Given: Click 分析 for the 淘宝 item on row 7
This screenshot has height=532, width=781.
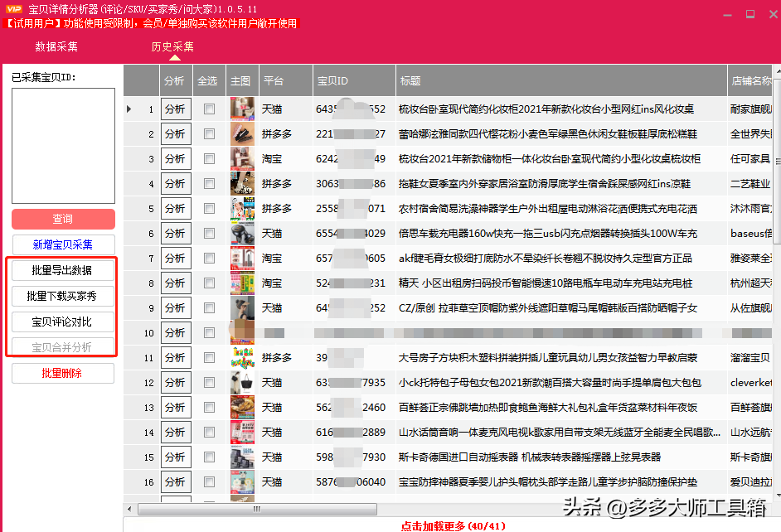Looking at the screenshot, I should click(175, 258).
